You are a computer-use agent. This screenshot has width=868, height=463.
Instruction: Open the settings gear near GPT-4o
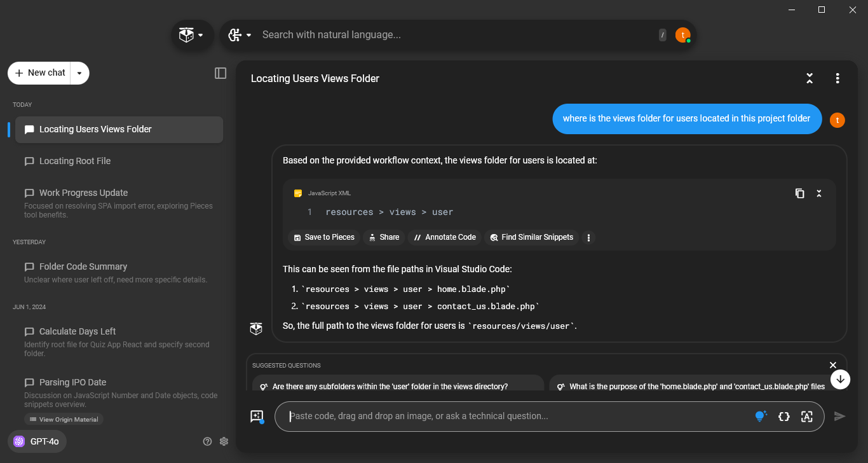pyautogui.click(x=224, y=441)
